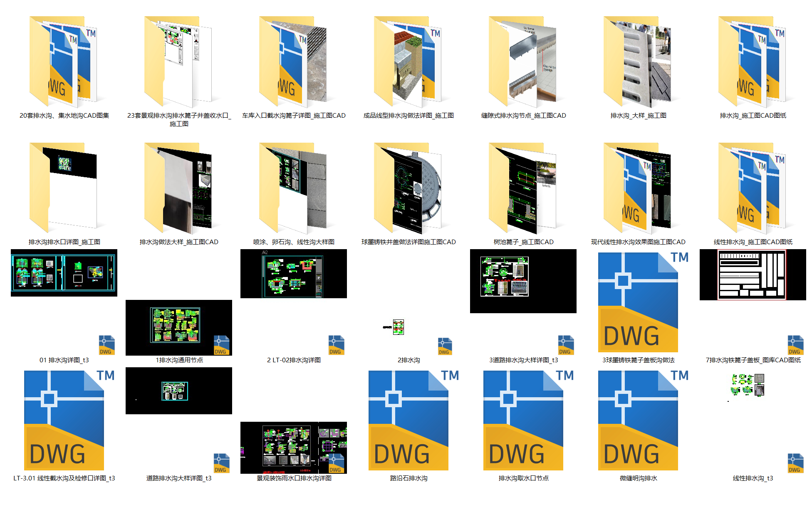Open the 车库入口截水沟篦子详图_施工图CAD folder
The image size is (812, 522).
(294, 62)
